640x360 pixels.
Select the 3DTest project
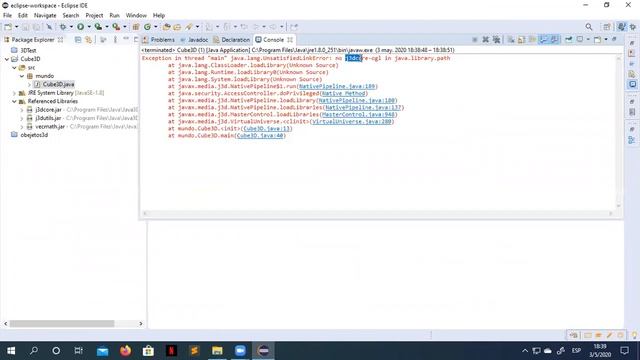(x=28, y=50)
